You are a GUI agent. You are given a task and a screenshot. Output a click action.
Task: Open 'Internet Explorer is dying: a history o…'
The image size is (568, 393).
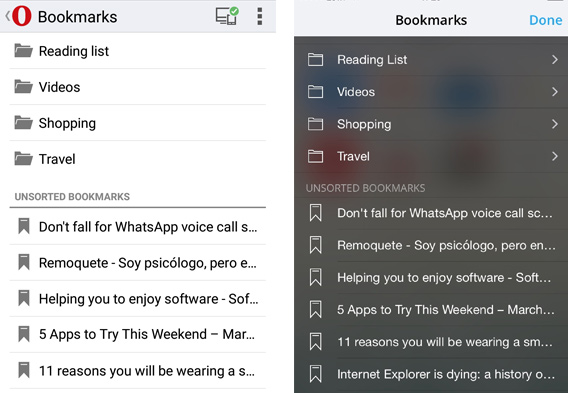446,375
